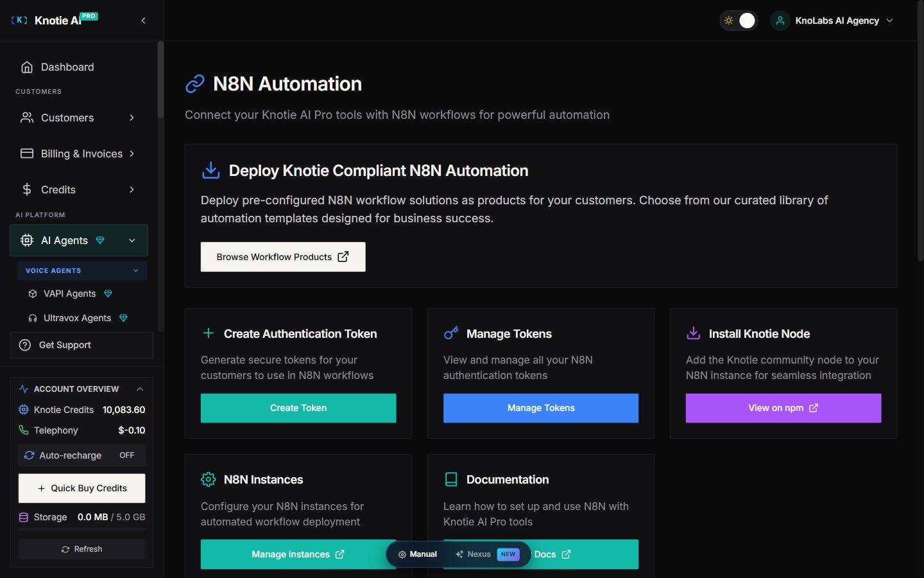924x578 pixels.
Task: Open the KnoLabs AI Agency account dropdown
Action: point(833,21)
